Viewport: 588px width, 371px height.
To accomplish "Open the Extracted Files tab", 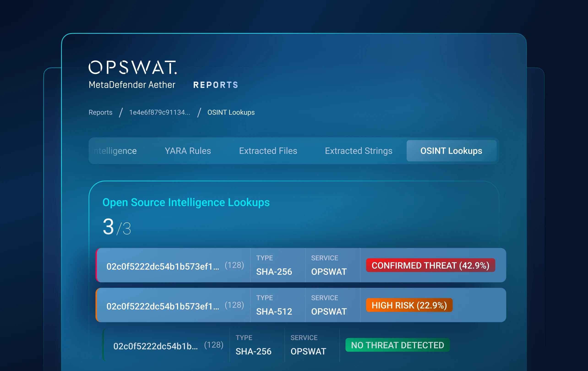I will point(268,151).
